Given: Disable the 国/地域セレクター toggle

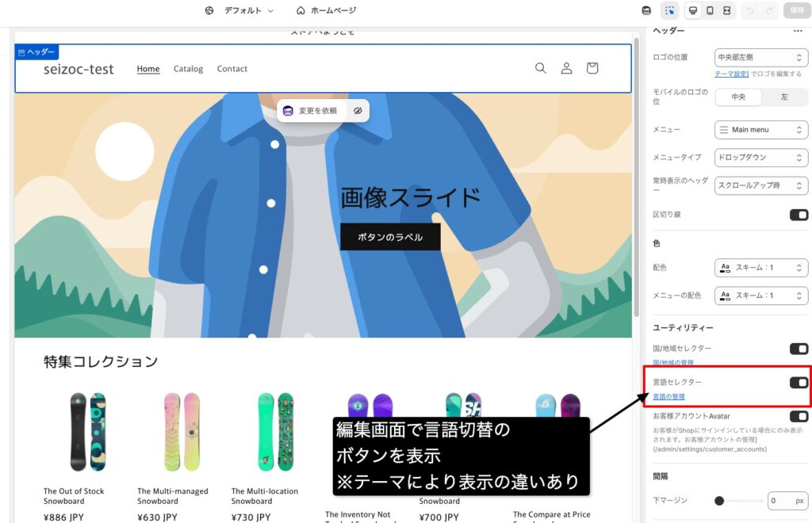Looking at the screenshot, I should click(x=799, y=349).
